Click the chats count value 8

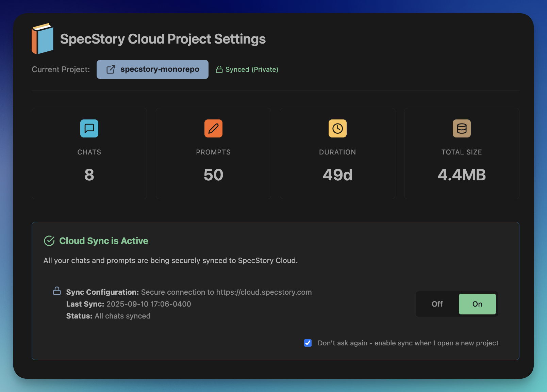click(89, 175)
